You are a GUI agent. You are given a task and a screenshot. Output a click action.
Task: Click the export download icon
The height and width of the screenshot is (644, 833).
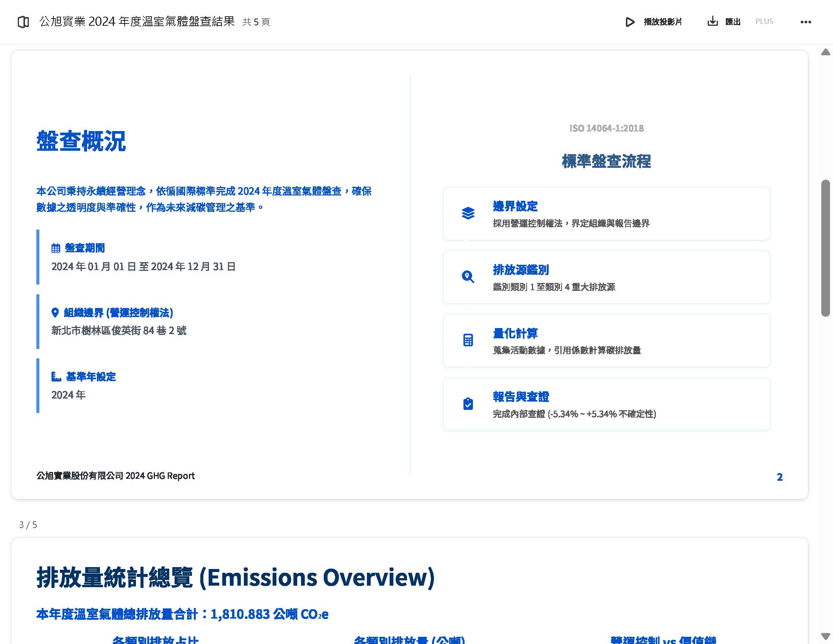tap(712, 21)
